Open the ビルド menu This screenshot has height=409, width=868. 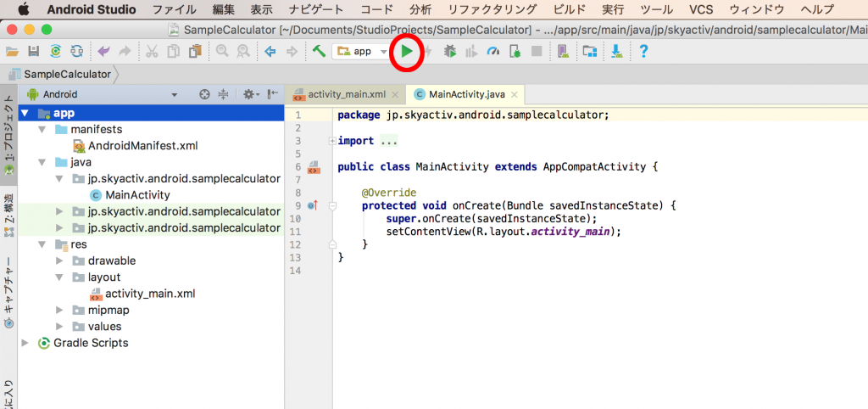(569, 9)
